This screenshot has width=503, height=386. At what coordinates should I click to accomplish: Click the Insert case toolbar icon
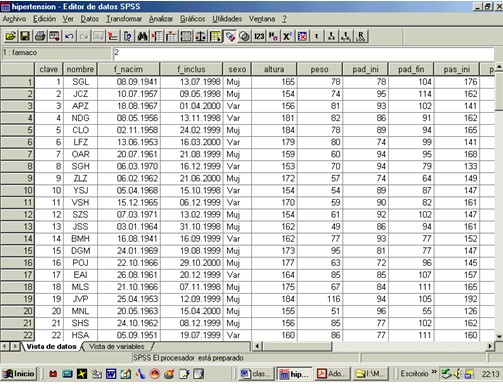[x=157, y=36]
